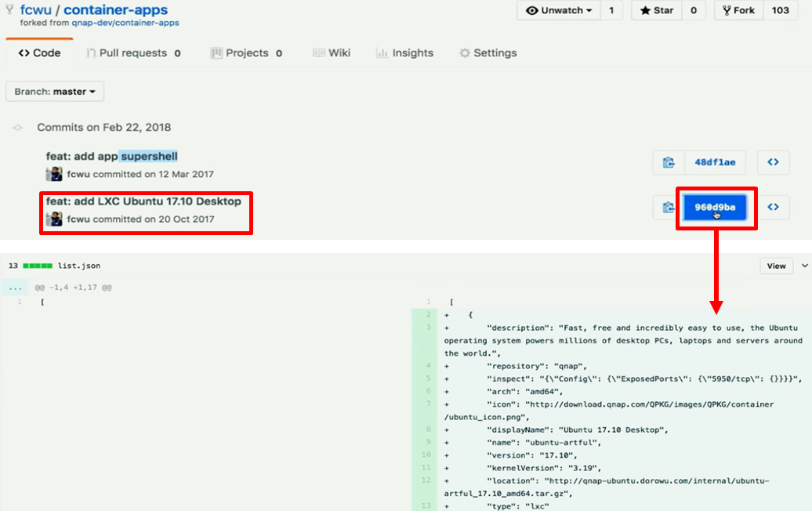Screen dimensions: 812x511
Task: Open commit 'feat: add LXC Ubuntu 17.10 Desktop'
Action: click(143, 201)
